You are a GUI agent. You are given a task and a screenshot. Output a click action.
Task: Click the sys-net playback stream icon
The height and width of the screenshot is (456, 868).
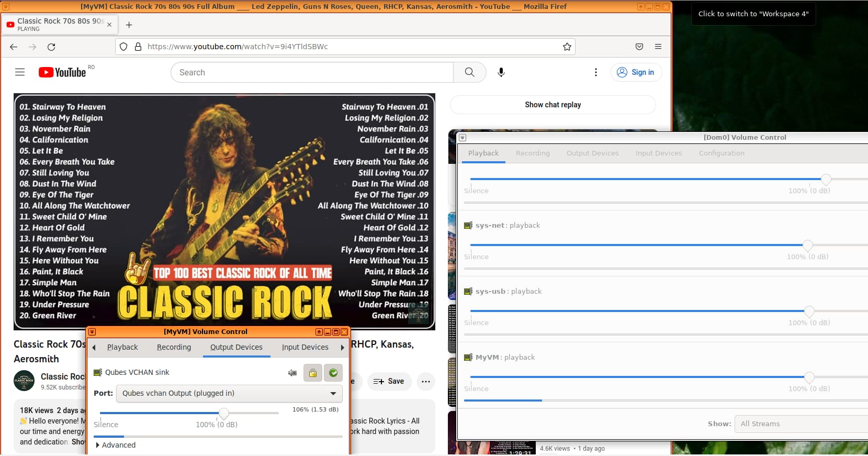point(468,226)
